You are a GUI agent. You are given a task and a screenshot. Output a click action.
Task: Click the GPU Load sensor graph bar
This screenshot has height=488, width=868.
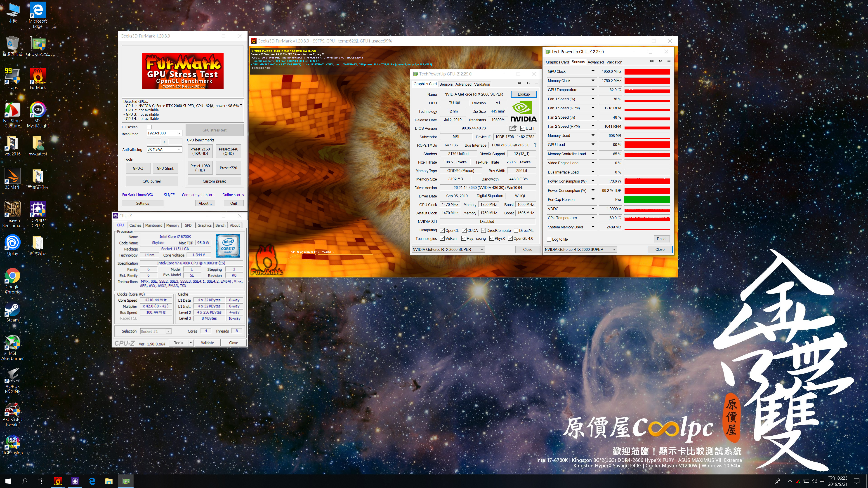(x=647, y=145)
